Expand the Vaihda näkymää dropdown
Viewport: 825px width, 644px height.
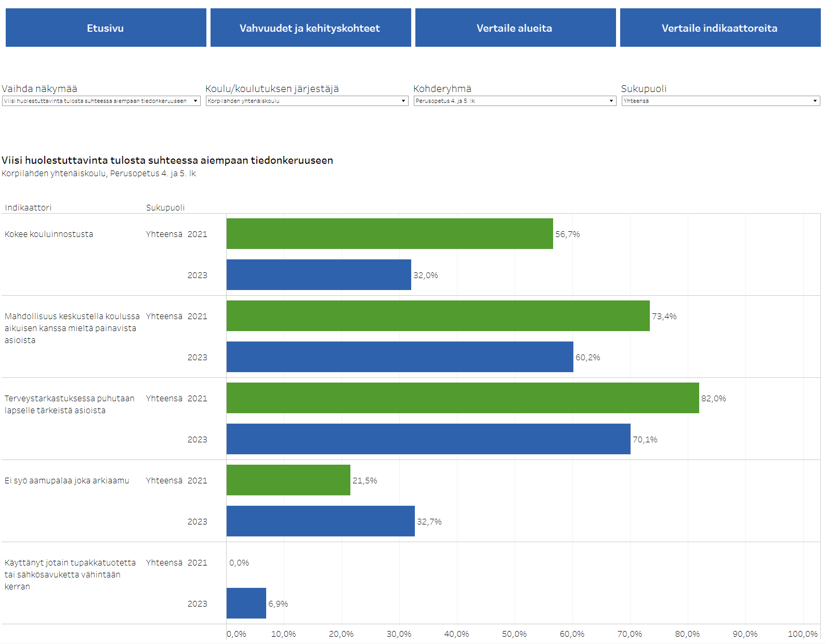(101, 101)
